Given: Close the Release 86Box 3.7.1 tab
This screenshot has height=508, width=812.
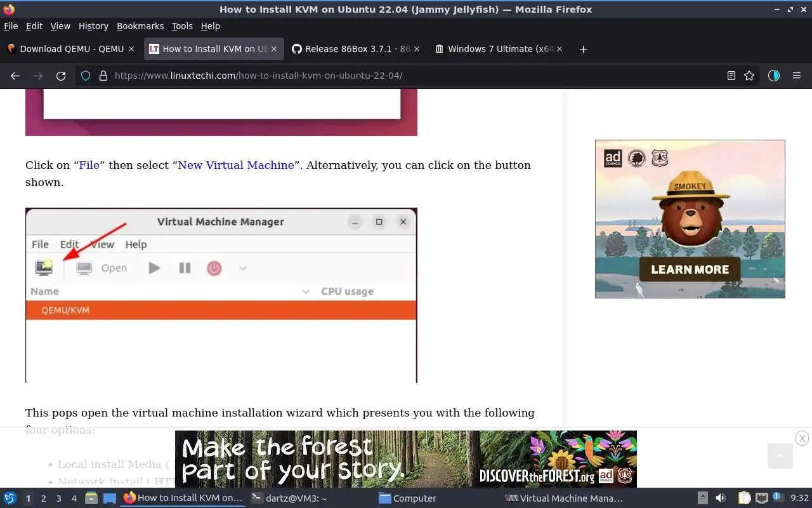Looking at the screenshot, I should pos(417,49).
